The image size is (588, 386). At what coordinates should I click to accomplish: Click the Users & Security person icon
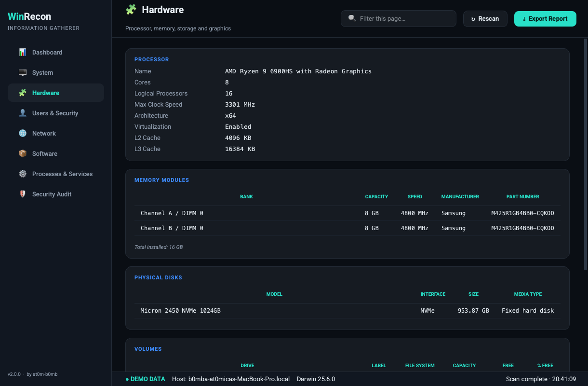(x=23, y=113)
